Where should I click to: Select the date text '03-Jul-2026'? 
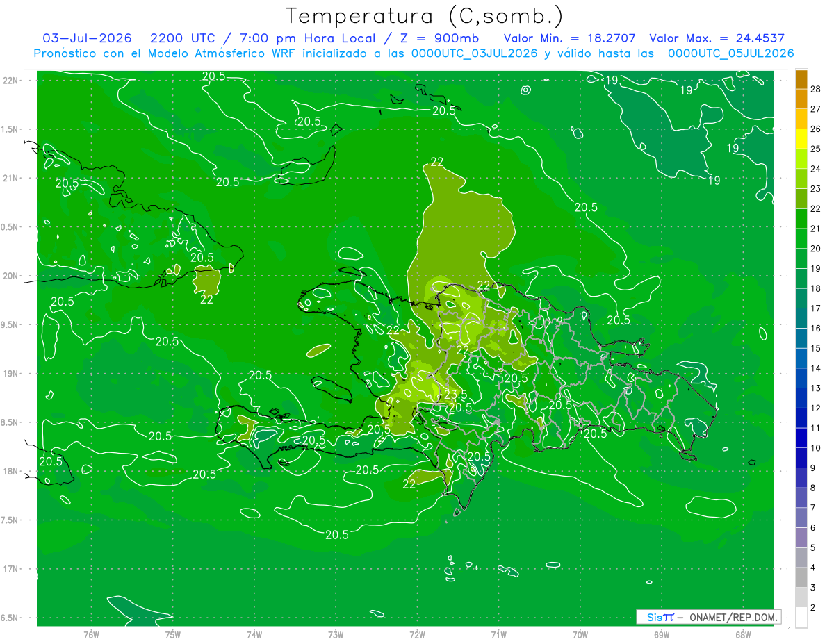click(88, 38)
